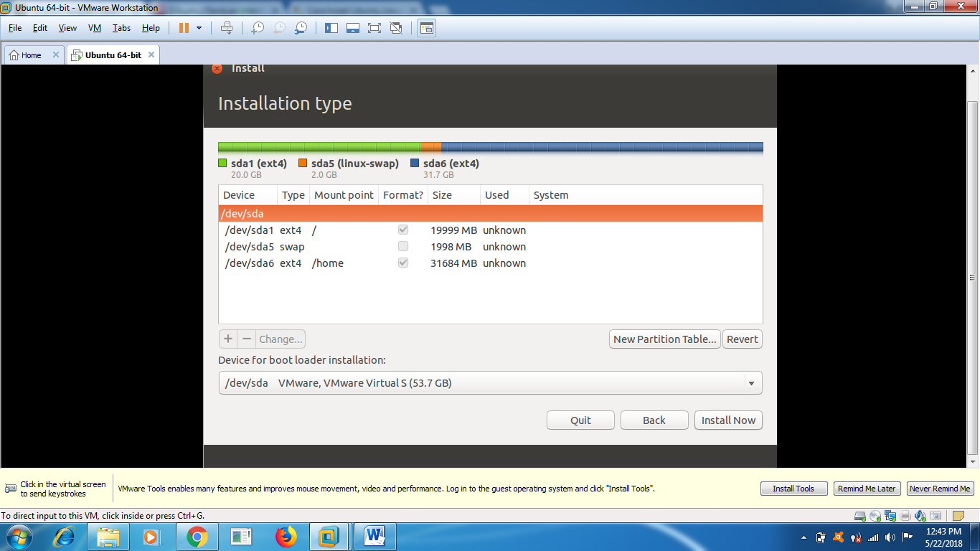Open the virtual network adapter status icon

(x=890, y=514)
